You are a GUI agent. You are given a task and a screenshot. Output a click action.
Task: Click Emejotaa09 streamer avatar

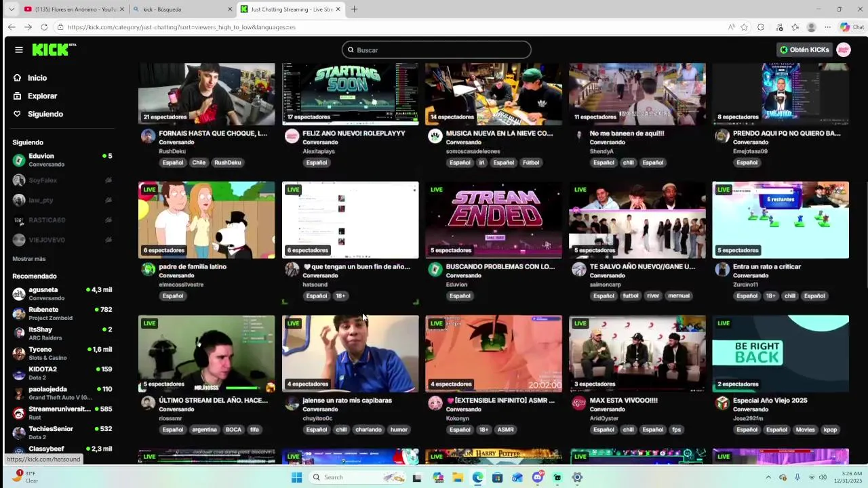722,136
